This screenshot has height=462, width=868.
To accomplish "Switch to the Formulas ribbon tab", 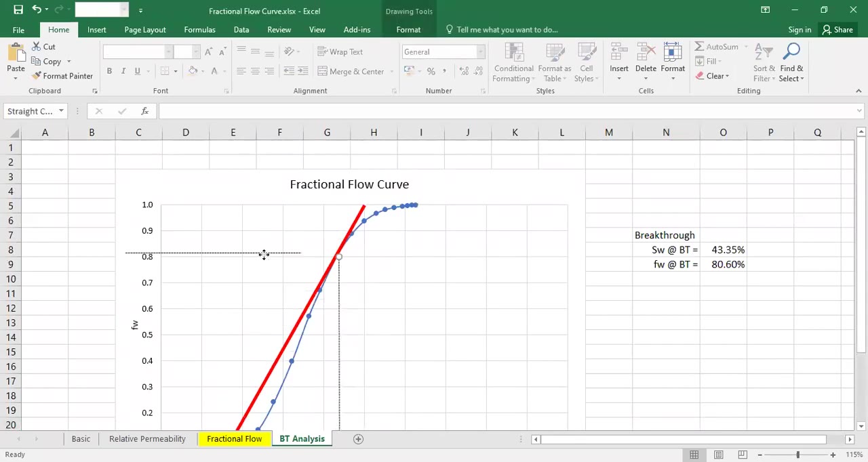I will click(199, 29).
